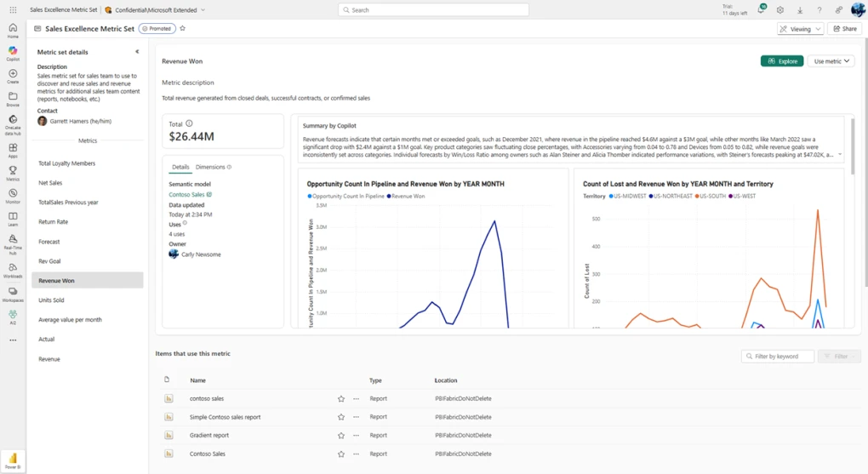Expand the sensitivity label dropdown chevron
This screenshot has height=474, width=868.
203,10
